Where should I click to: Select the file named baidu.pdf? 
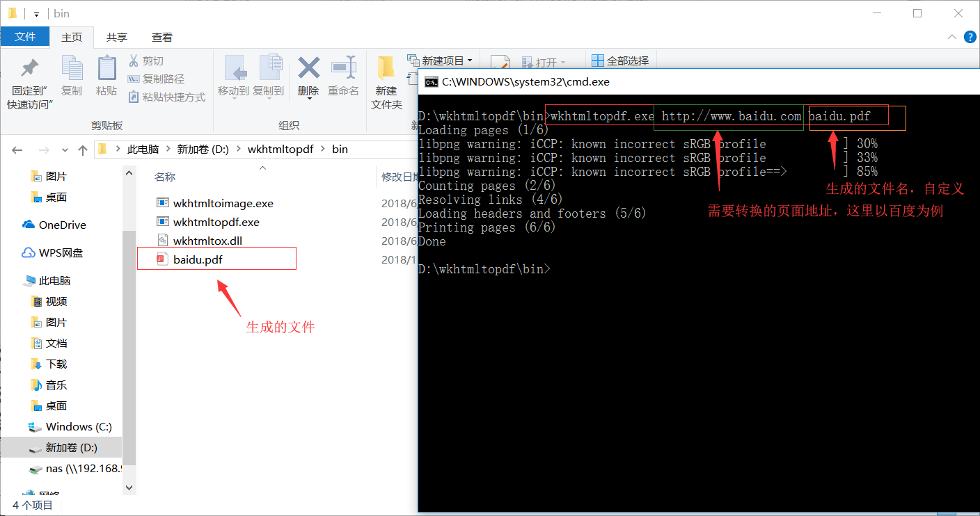point(198,259)
